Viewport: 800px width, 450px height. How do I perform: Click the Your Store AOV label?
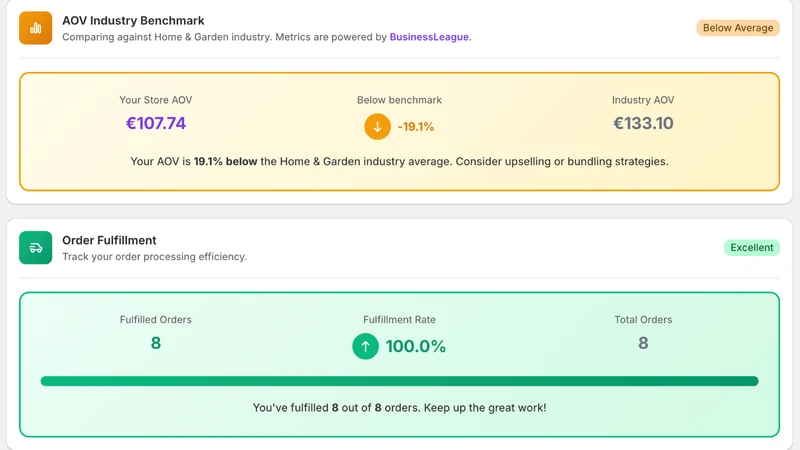pos(156,100)
